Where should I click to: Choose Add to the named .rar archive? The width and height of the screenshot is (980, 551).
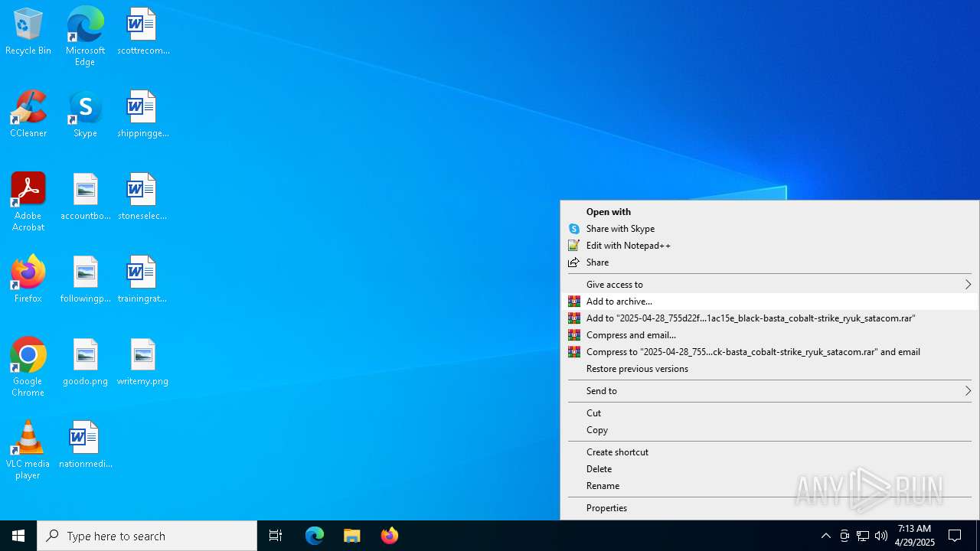tap(769, 318)
